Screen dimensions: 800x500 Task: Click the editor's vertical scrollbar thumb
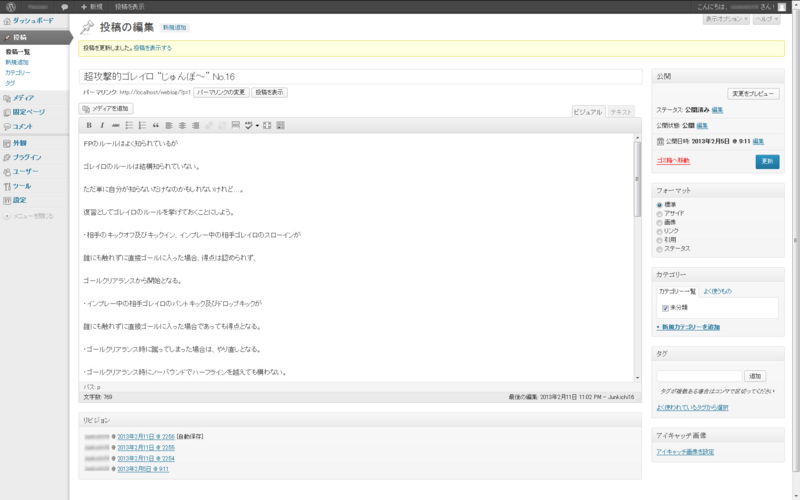pyautogui.click(x=637, y=179)
